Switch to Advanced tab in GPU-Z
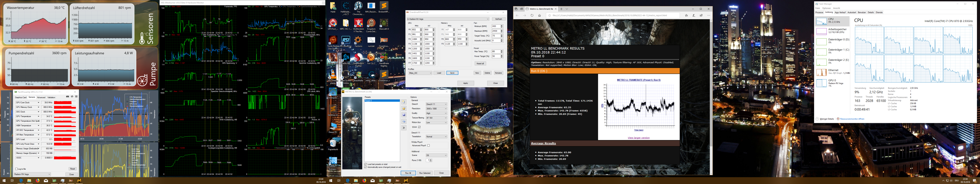 41,98
